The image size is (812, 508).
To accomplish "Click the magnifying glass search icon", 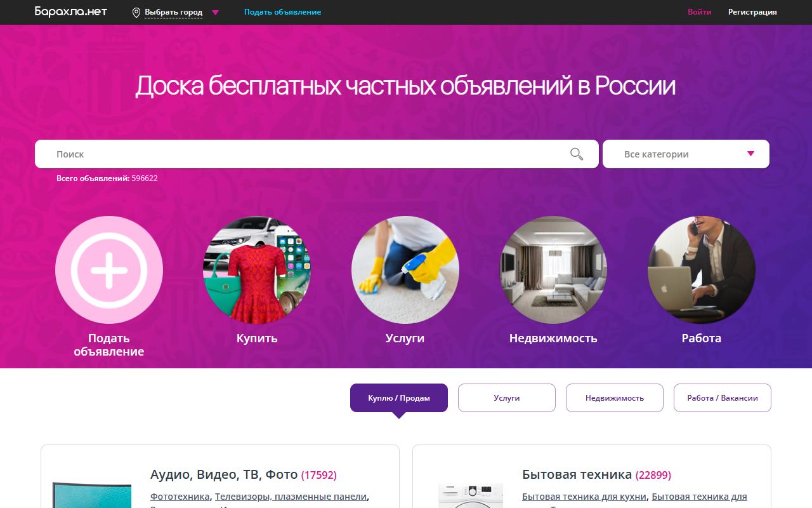I will click(x=576, y=154).
